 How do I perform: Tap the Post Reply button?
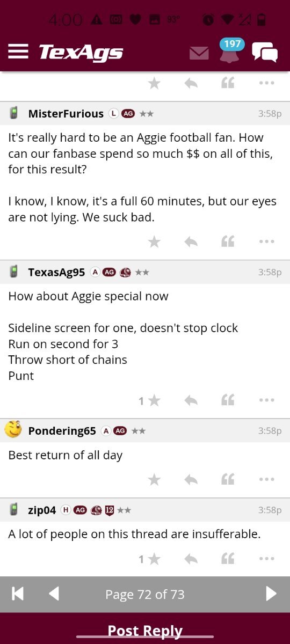point(145,630)
